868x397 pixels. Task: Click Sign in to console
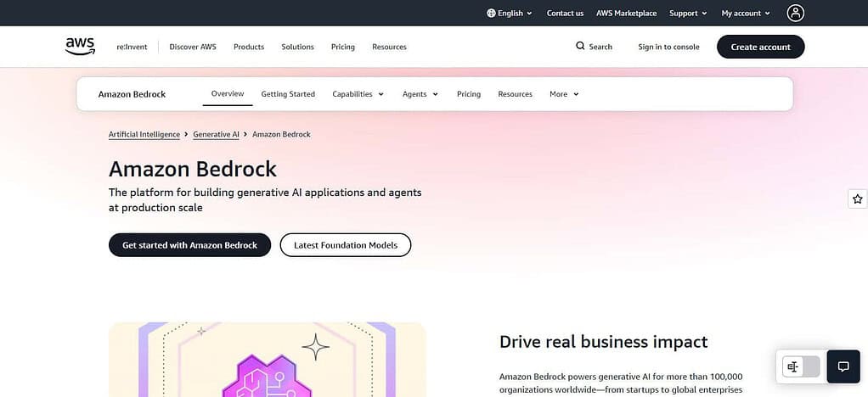coord(668,47)
